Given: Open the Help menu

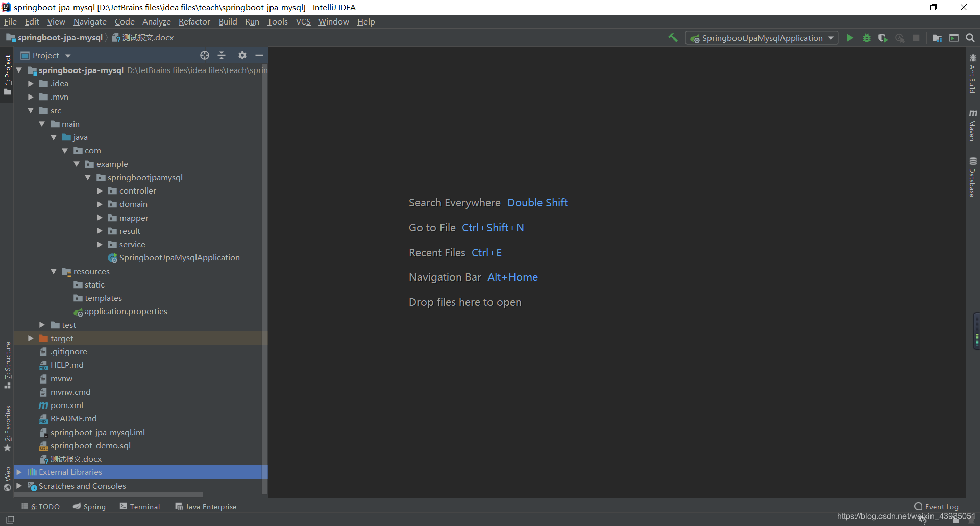Looking at the screenshot, I should pos(366,21).
